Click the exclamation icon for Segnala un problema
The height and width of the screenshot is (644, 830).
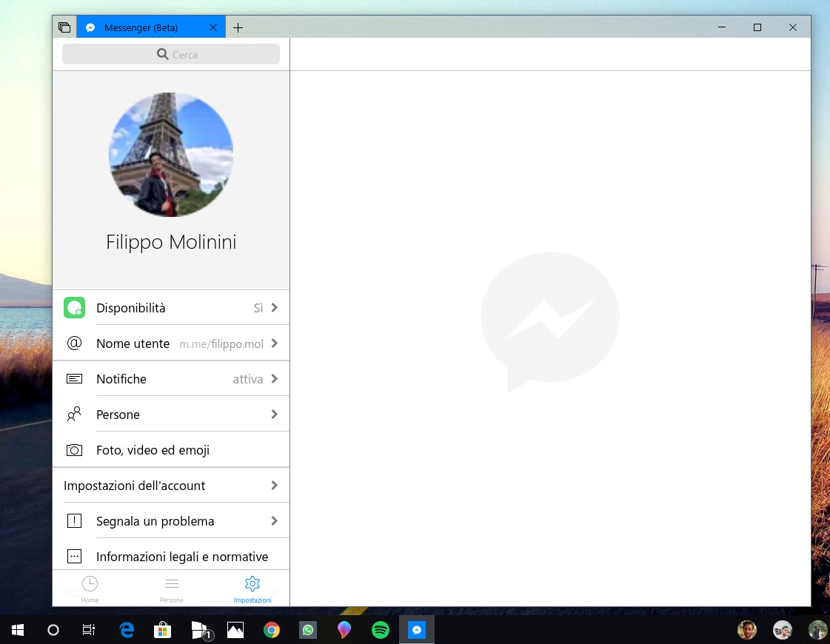point(74,520)
